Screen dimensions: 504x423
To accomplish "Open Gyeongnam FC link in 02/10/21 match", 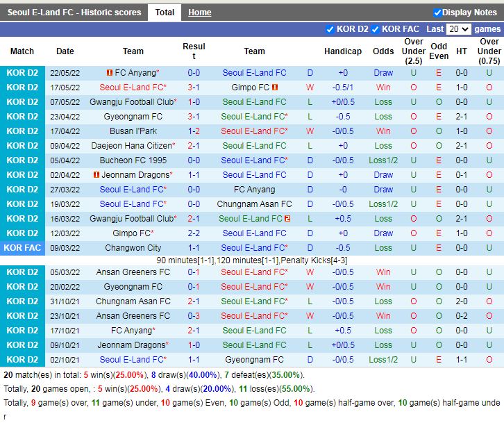I will click(x=254, y=360).
